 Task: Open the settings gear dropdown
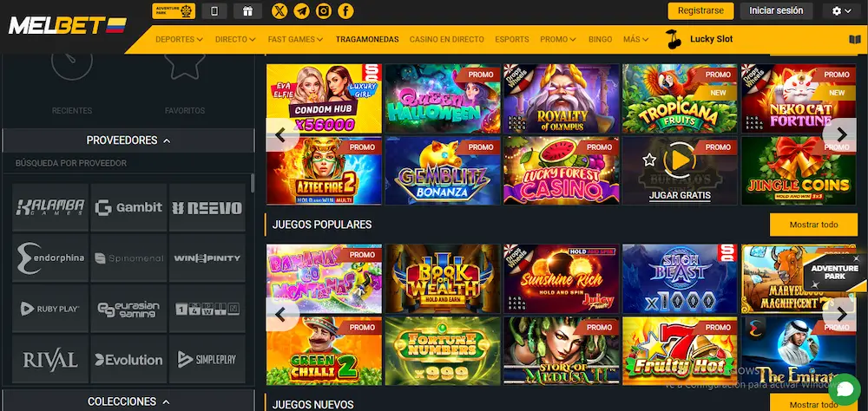(841, 11)
